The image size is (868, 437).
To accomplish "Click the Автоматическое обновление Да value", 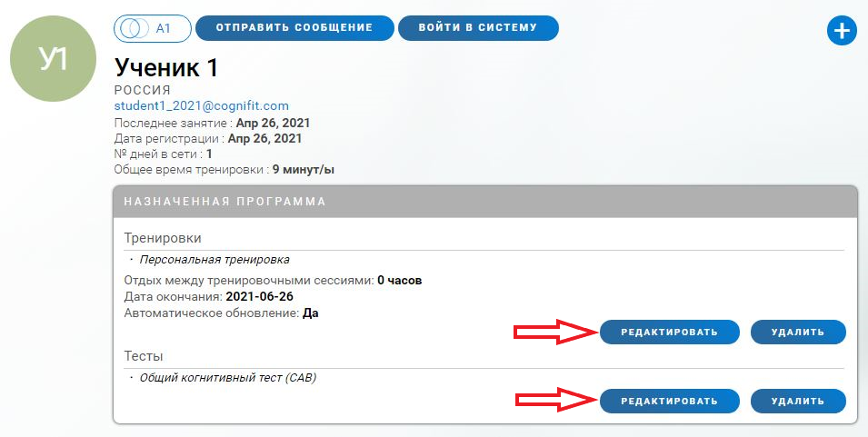I will [310, 313].
